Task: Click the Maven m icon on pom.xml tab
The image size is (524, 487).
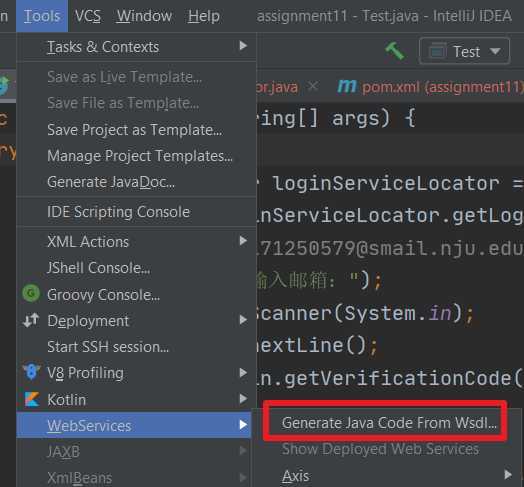Action: [347, 86]
